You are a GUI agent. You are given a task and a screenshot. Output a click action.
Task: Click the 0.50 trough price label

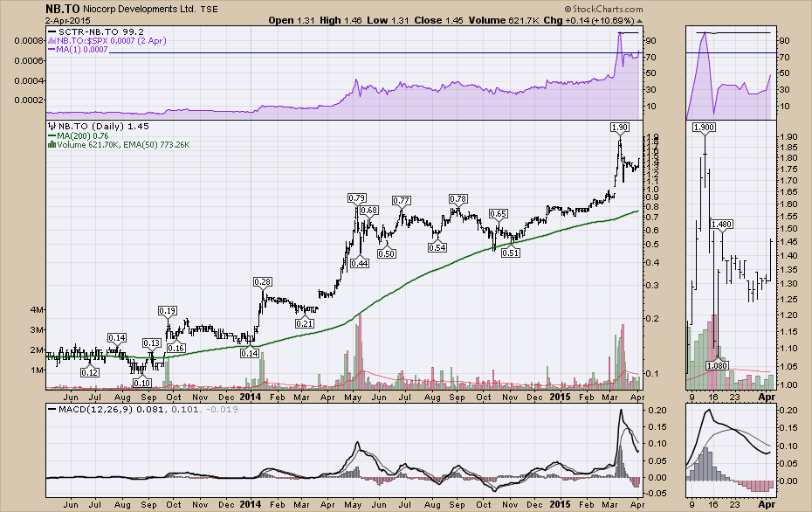pyautogui.click(x=386, y=253)
